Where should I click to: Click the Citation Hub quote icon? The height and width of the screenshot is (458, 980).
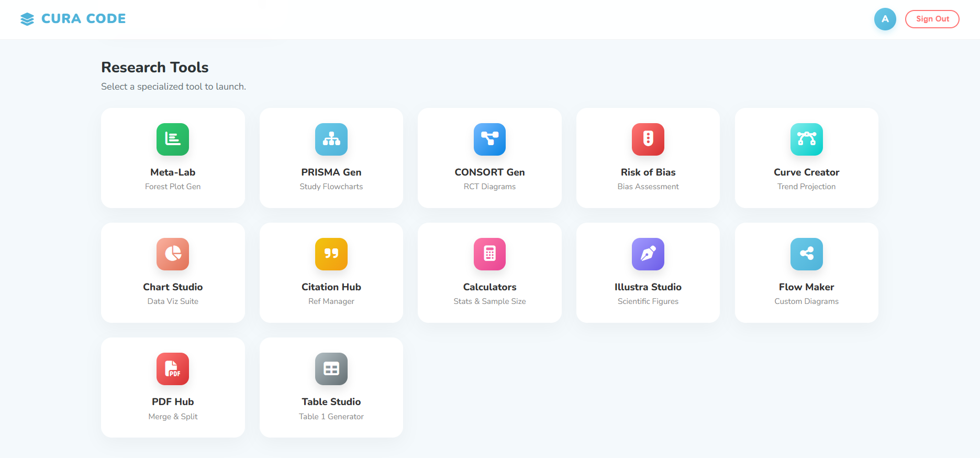coord(331,254)
